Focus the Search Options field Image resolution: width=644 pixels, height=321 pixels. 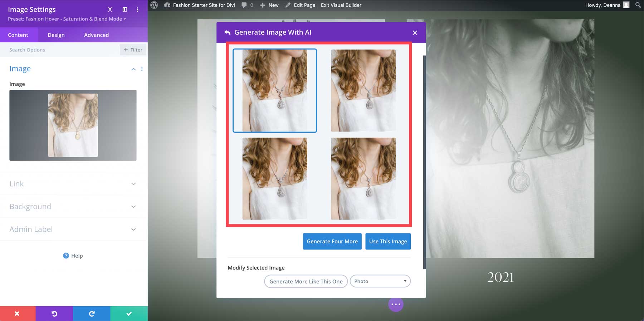point(60,50)
